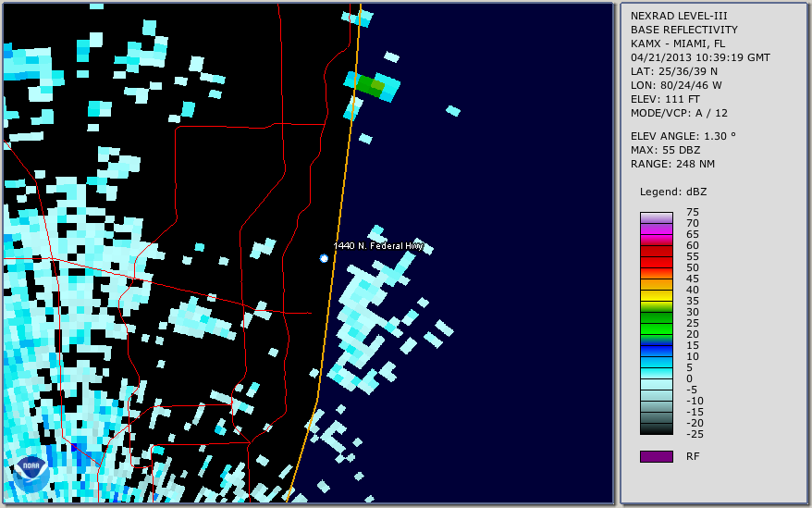Click the MODE/VCP: A / 12 text

point(679,113)
